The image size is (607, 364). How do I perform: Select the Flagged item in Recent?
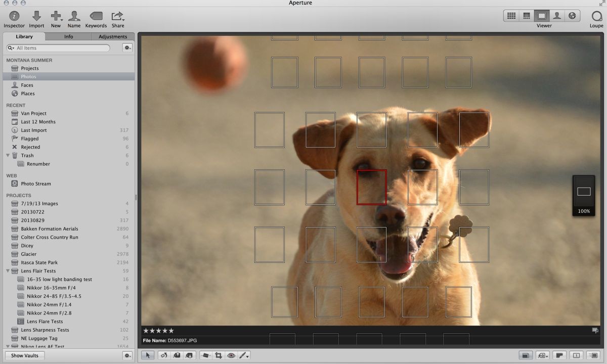[29, 139]
